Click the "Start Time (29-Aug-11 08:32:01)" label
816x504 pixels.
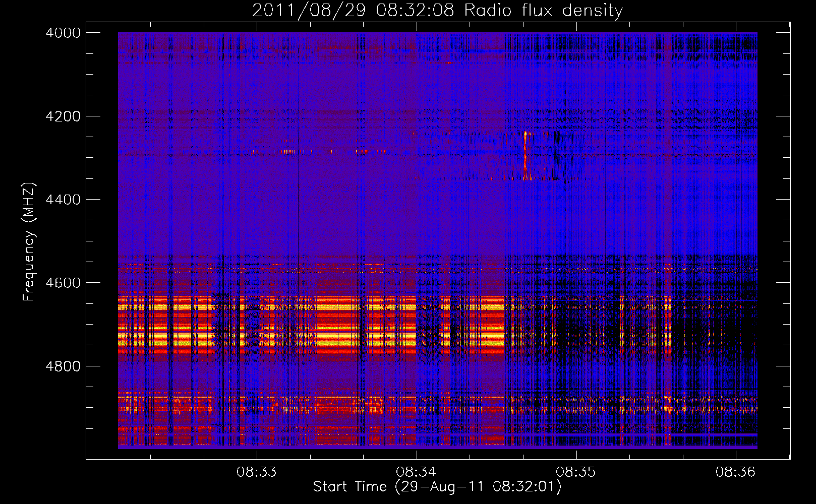[x=437, y=487]
